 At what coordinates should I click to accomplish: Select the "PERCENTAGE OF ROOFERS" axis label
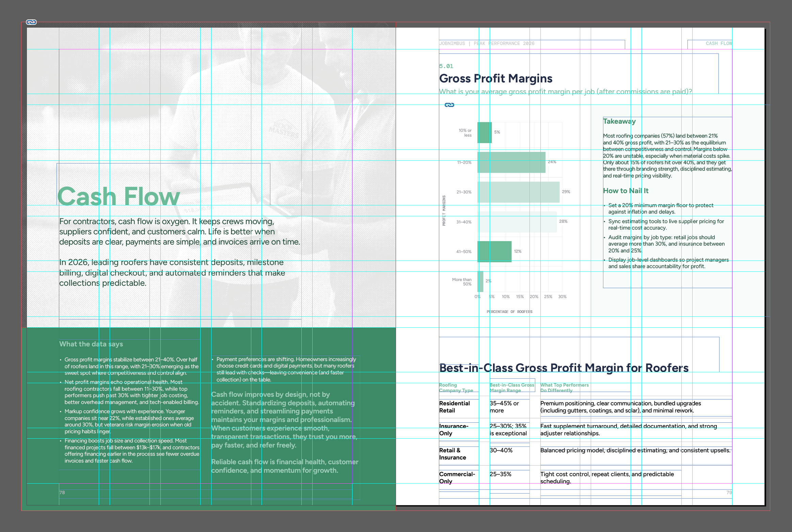(x=509, y=312)
